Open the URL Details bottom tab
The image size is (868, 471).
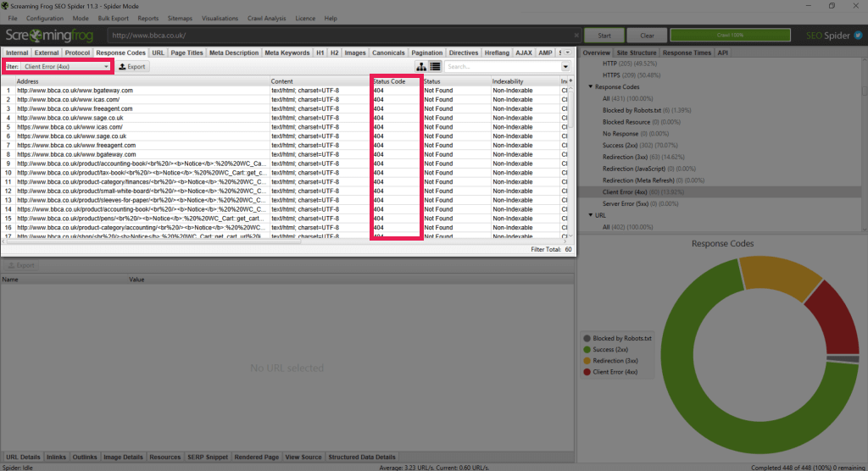[x=23, y=457]
